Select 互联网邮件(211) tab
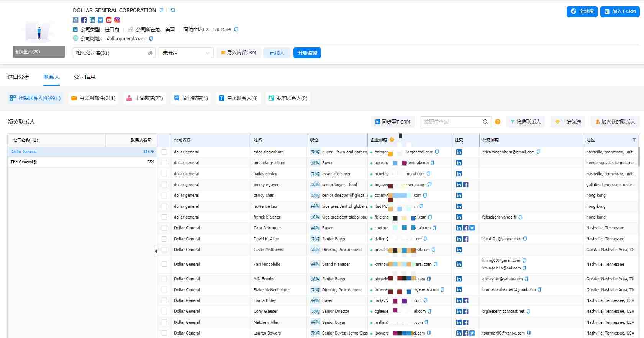The height and width of the screenshot is (338, 644). 93,98
